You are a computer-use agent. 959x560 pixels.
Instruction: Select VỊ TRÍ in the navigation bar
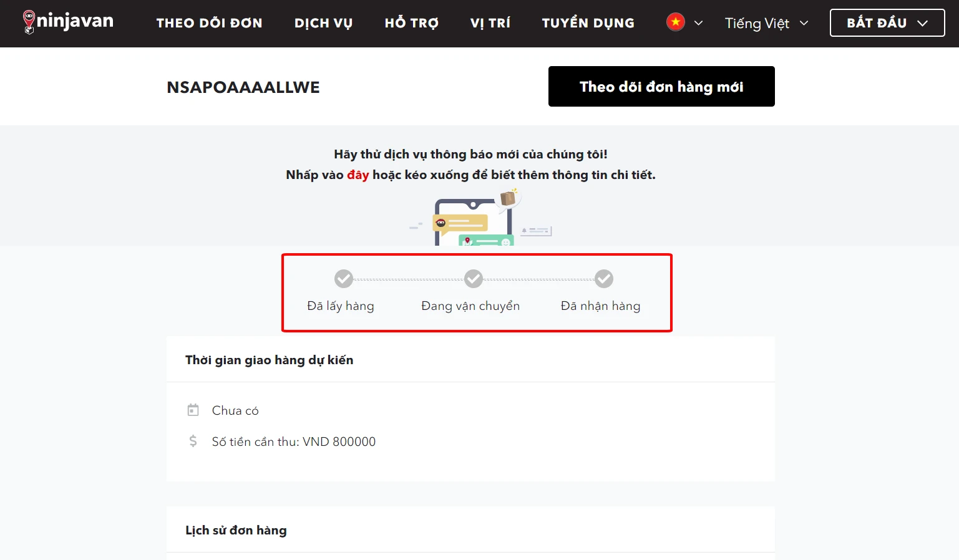pyautogui.click(x=490, y=23)
